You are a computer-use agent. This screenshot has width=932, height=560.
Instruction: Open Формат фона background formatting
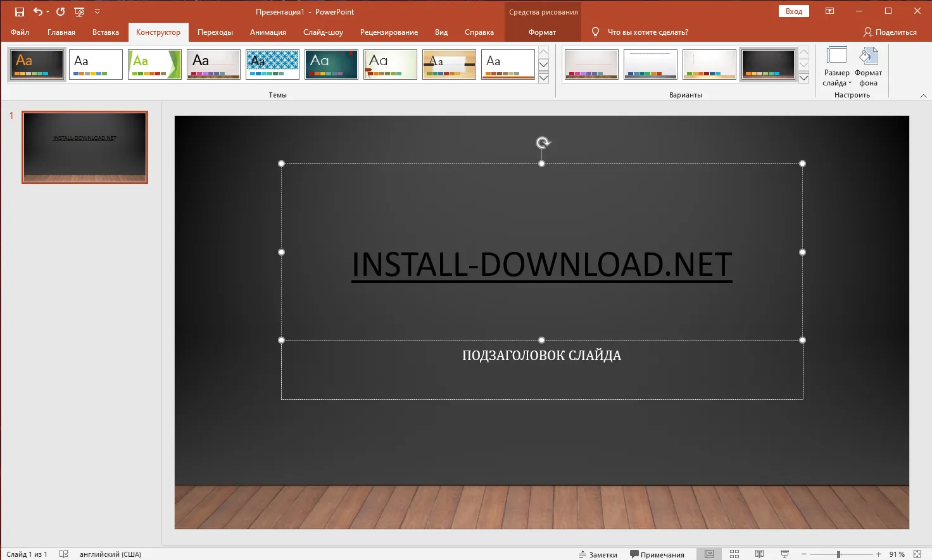(868, 66)
